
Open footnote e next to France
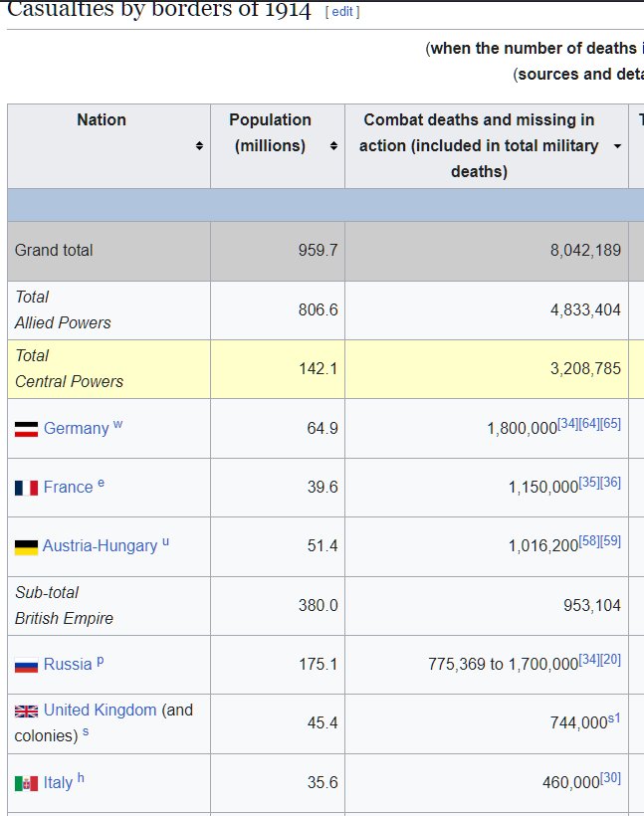tap(101, 483)
